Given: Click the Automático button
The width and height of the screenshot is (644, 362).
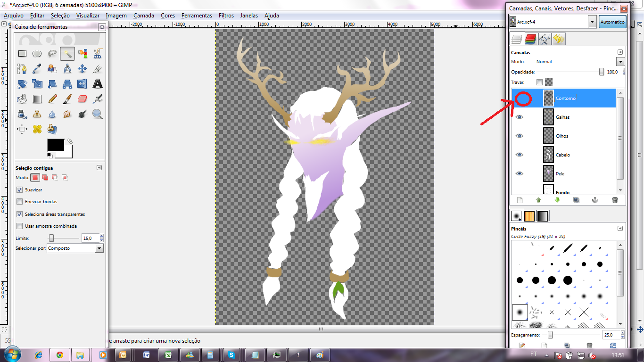Looking at the screenshot, I should click(x=612, y=22).
